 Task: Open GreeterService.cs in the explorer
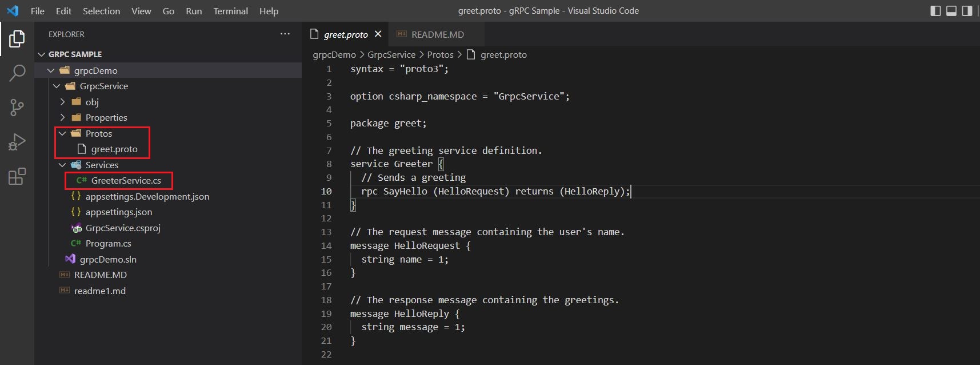click(126, 180)
